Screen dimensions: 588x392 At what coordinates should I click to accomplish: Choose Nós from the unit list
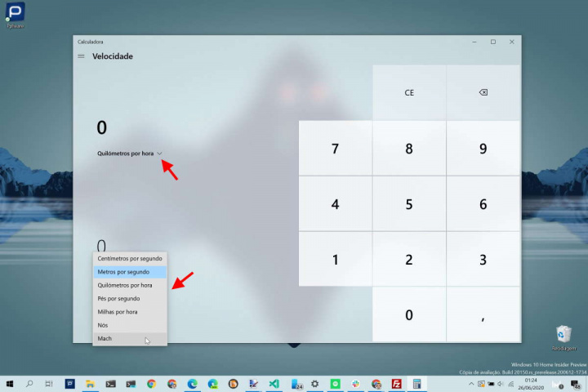pyautogui.click(x=129, y=325)
